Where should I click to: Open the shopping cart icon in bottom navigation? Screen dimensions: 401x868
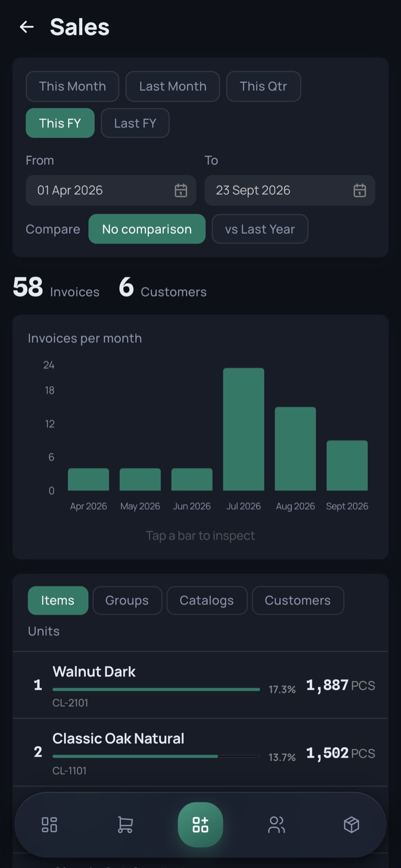pyautogui.click(x=125, y=825)
